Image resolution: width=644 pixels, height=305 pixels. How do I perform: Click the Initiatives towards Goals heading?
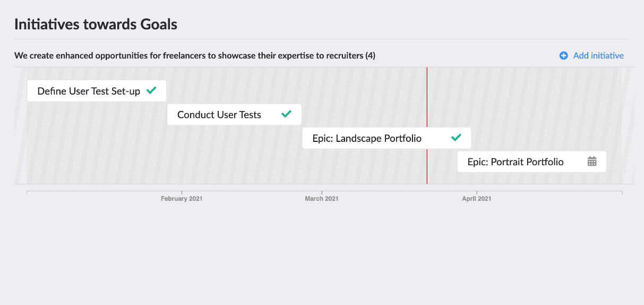[96, 24]
